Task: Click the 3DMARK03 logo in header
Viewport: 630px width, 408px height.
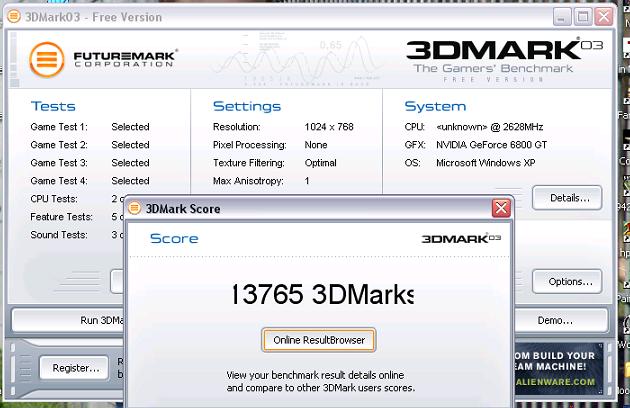Action: [504, 50]
